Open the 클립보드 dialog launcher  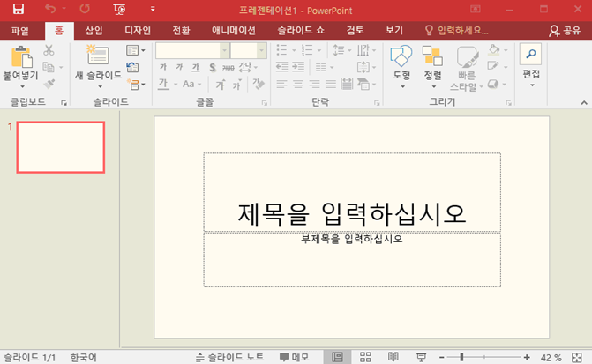64,103
